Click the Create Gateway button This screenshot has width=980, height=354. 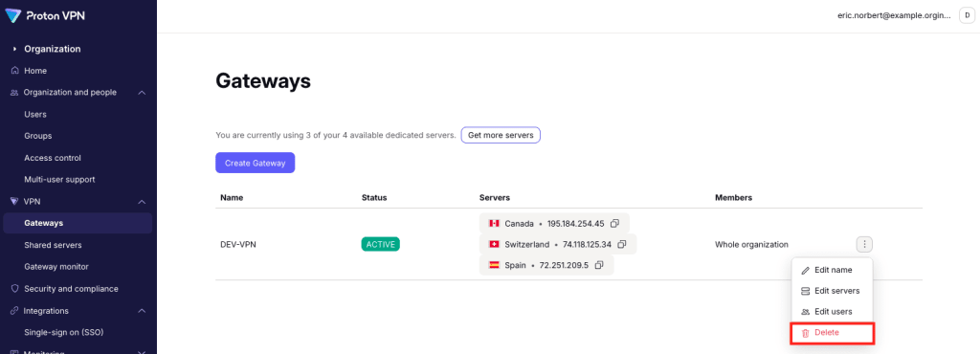pos(255,163)
